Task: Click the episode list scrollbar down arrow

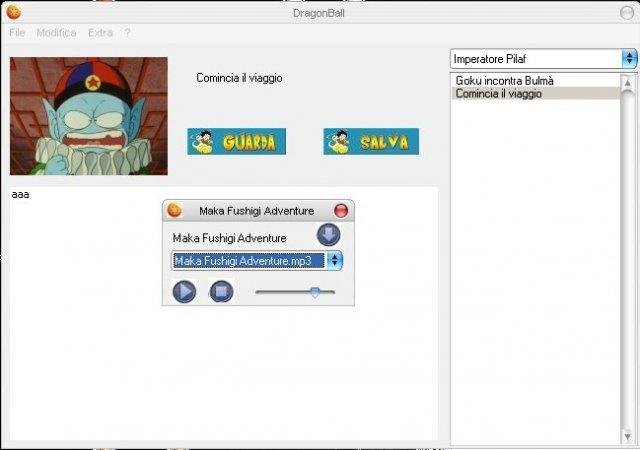Action: [x=628, y=437]
